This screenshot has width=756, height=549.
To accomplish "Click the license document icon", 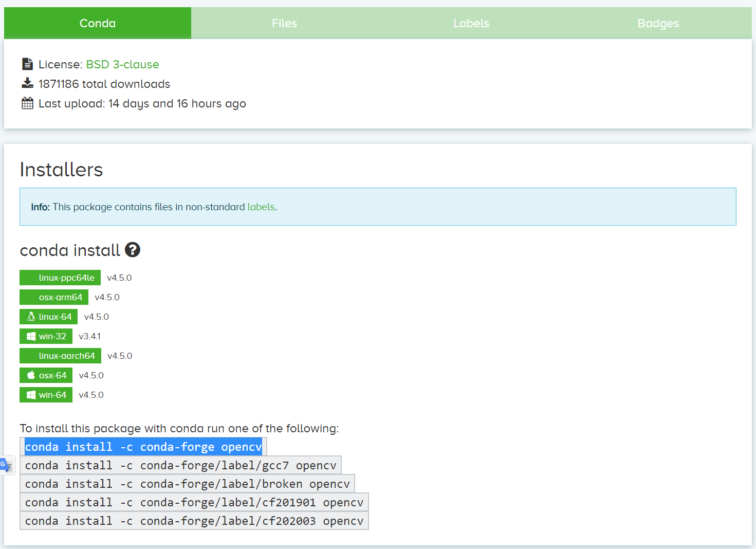I will click(x=27, y=64).
